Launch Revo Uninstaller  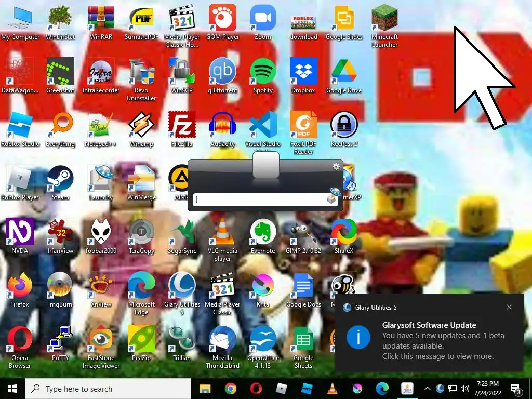[x=141, y=79]
